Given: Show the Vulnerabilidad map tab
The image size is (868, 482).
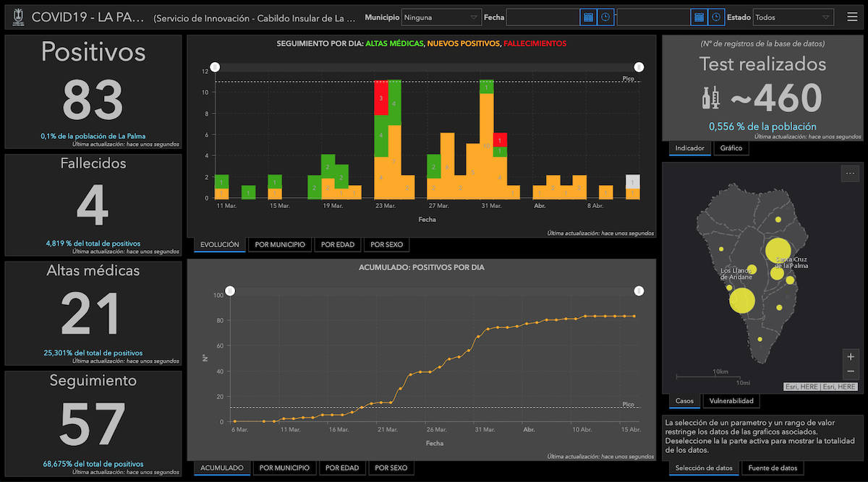Looking at the screenshot, I should [731, 401].
